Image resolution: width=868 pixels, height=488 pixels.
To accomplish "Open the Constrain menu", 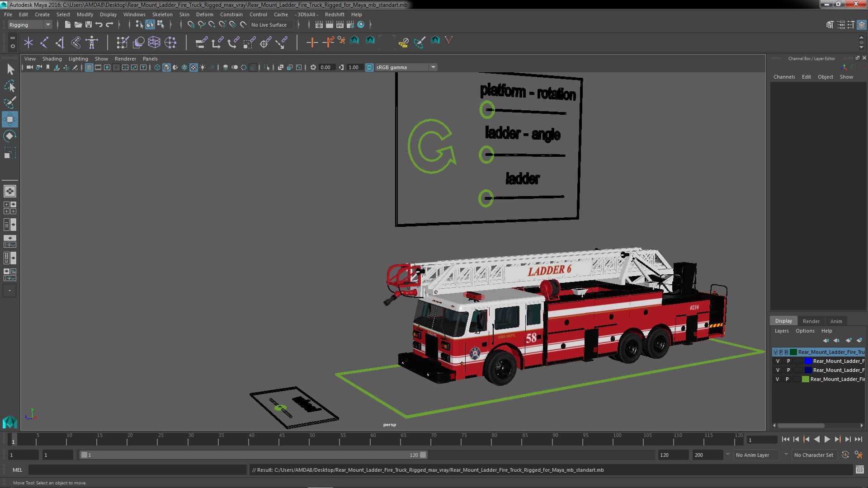I will click(x=231, y=14).
